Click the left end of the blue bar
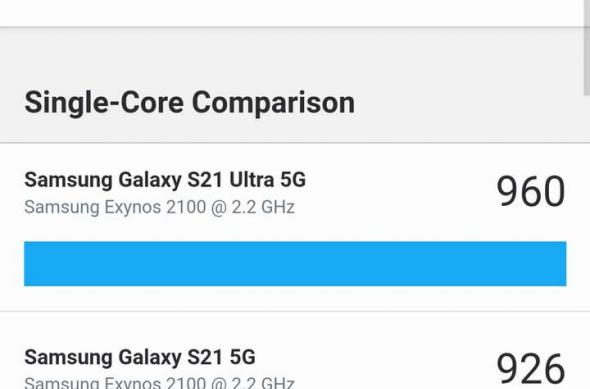 click(x=30, y=264)
